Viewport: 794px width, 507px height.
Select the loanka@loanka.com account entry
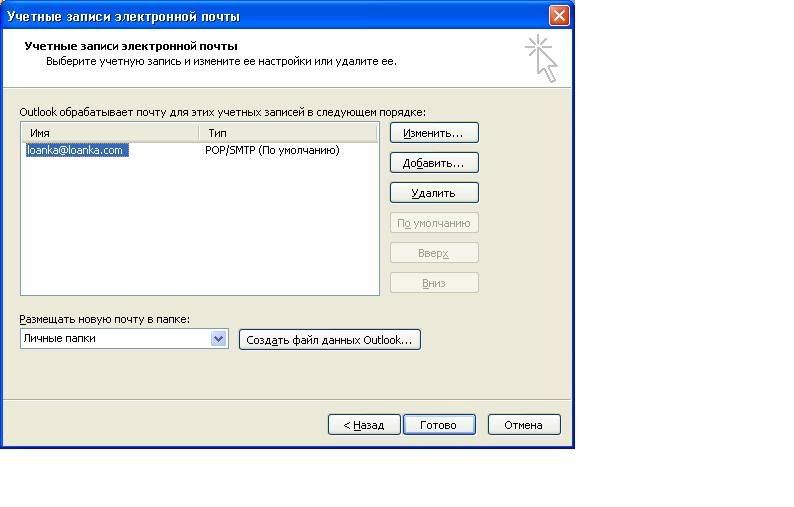76,150
